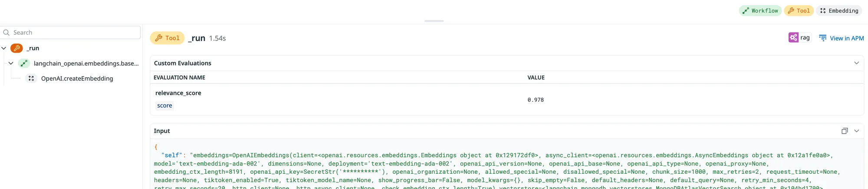
Task: Click the magnifier icon in the search box
Action: click(7, 33)
